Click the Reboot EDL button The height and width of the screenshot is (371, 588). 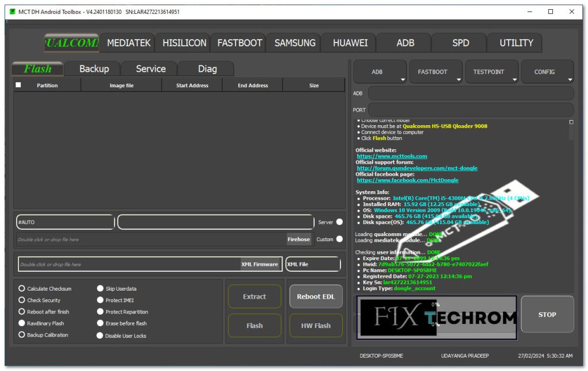[x=316, y=297]
